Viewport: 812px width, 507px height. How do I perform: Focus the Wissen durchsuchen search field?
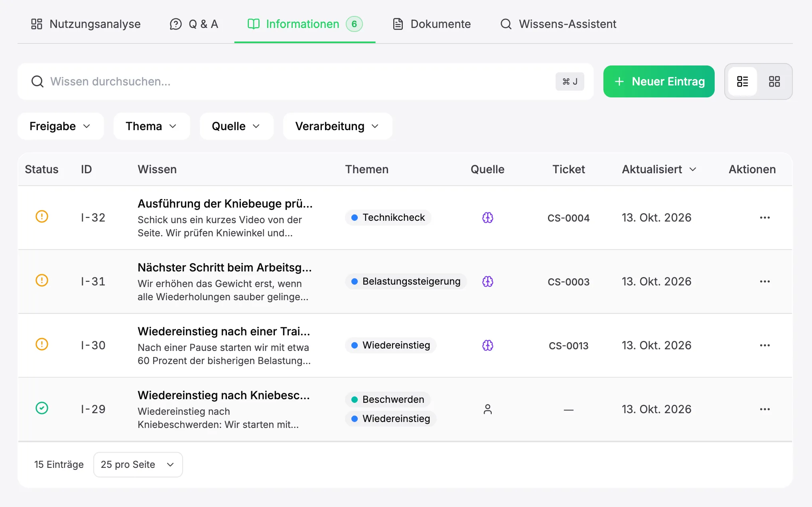coord(305,81)
